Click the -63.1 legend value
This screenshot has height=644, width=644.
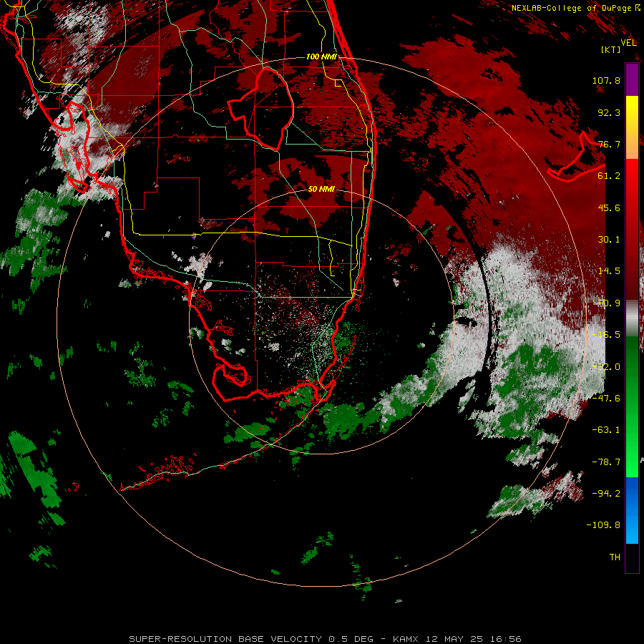606,430
